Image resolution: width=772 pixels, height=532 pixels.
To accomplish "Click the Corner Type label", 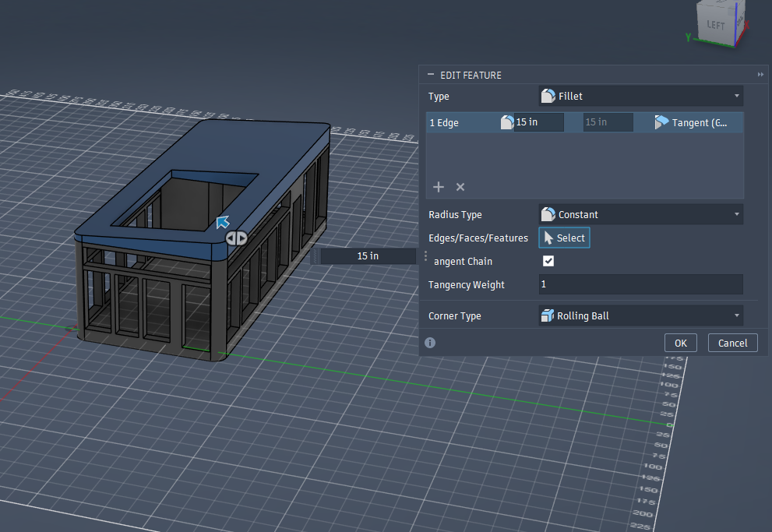I will (x=454, y=316).
